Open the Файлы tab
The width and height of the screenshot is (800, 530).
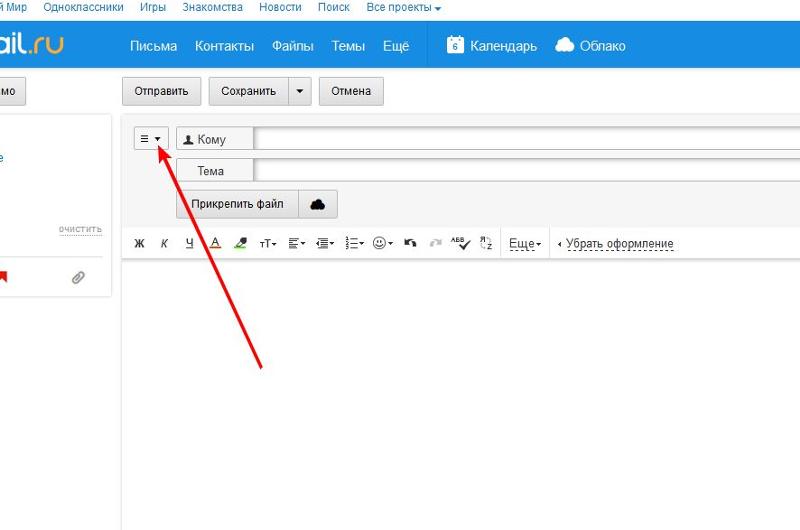[x=293, y=46]
